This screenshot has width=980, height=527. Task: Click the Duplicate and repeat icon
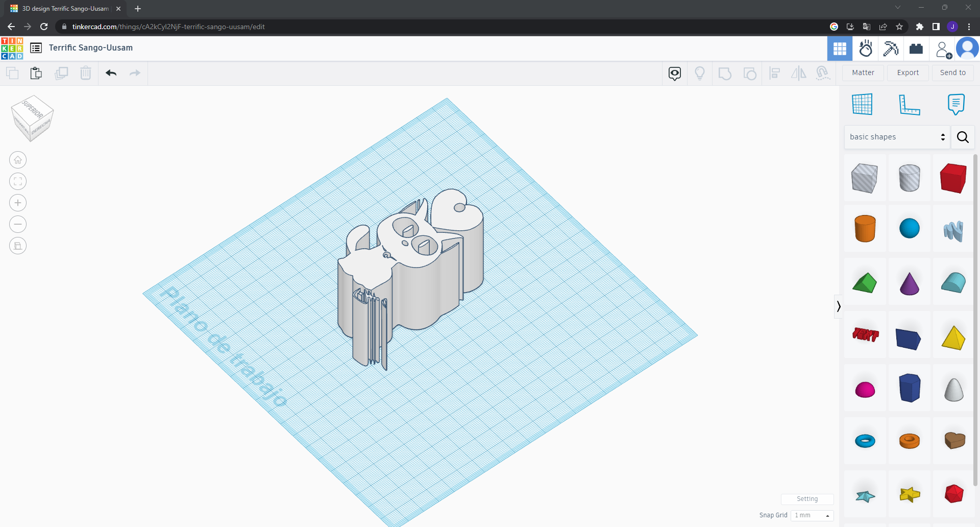[61, 73]
